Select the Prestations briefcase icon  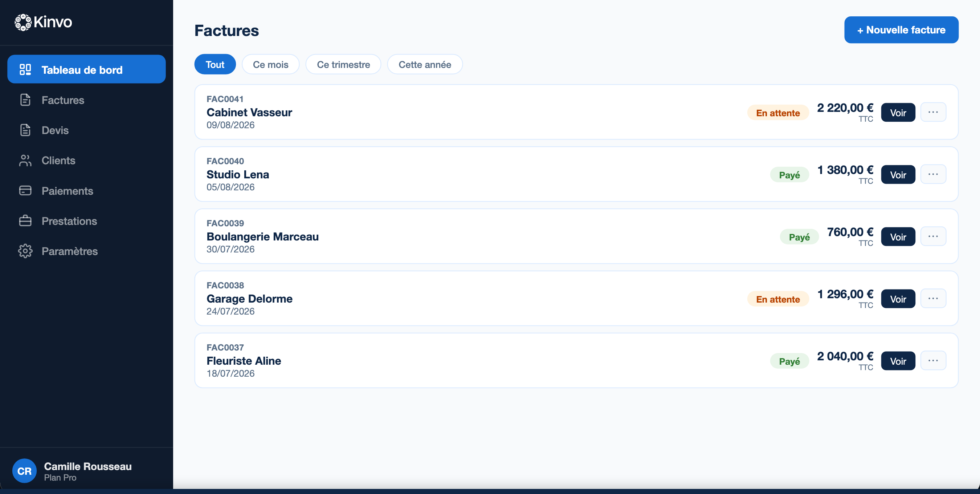(x=25, y=221)
